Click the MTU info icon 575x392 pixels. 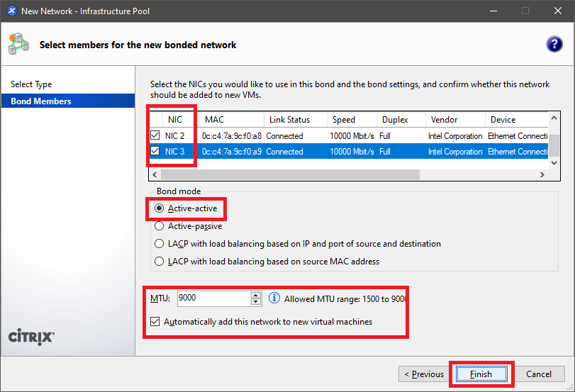274,298
